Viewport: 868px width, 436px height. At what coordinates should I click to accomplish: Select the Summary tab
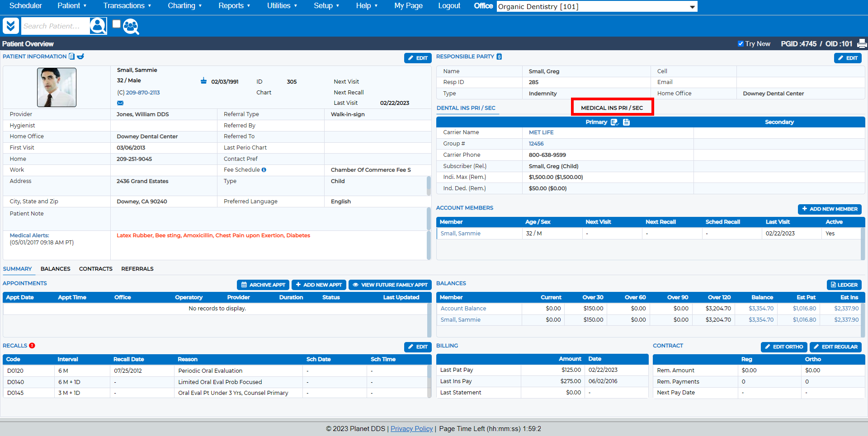(17, 269)
